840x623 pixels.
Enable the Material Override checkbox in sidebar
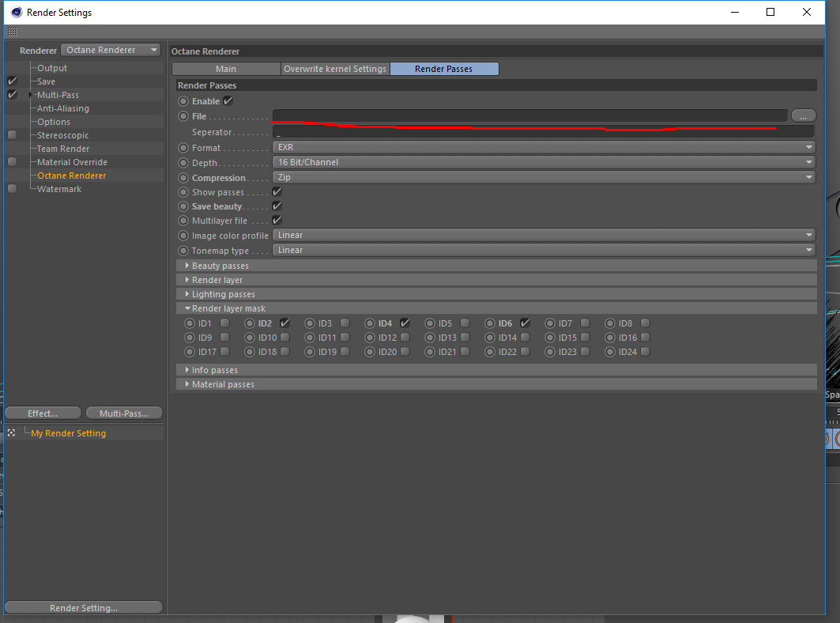13,162
